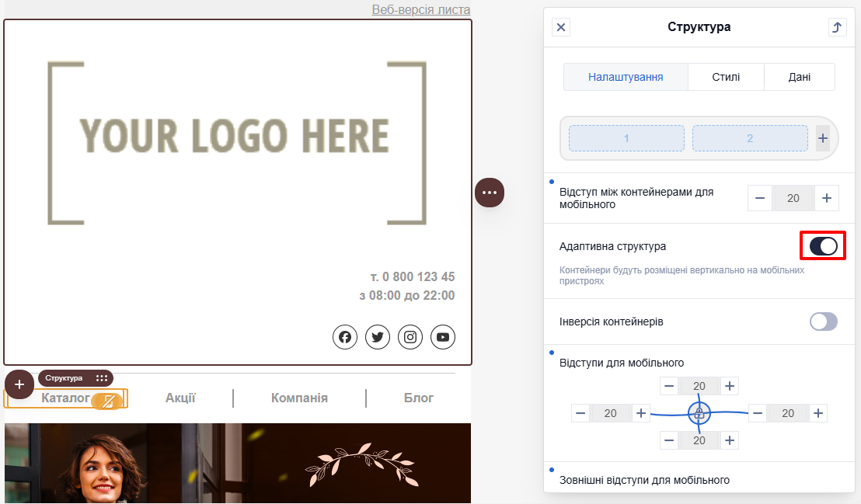Click the YouTube social icon
This screenshot has width=861, height=504.
coord(443,337)
